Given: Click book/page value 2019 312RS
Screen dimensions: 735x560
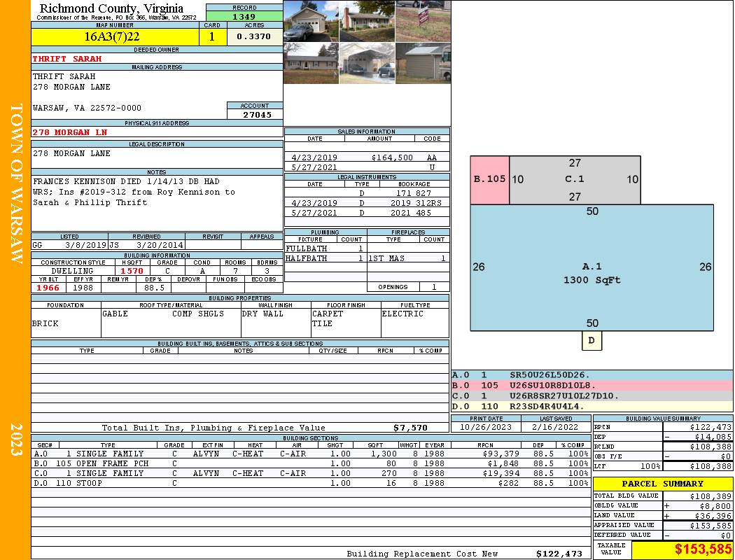Looking at the screenshot, I should click(x=416, y=203).
